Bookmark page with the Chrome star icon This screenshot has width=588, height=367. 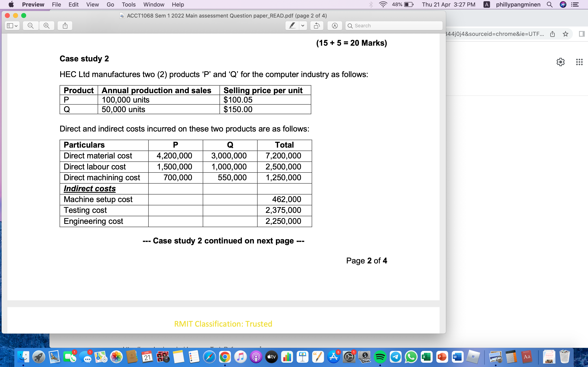(x=565, y=34)
